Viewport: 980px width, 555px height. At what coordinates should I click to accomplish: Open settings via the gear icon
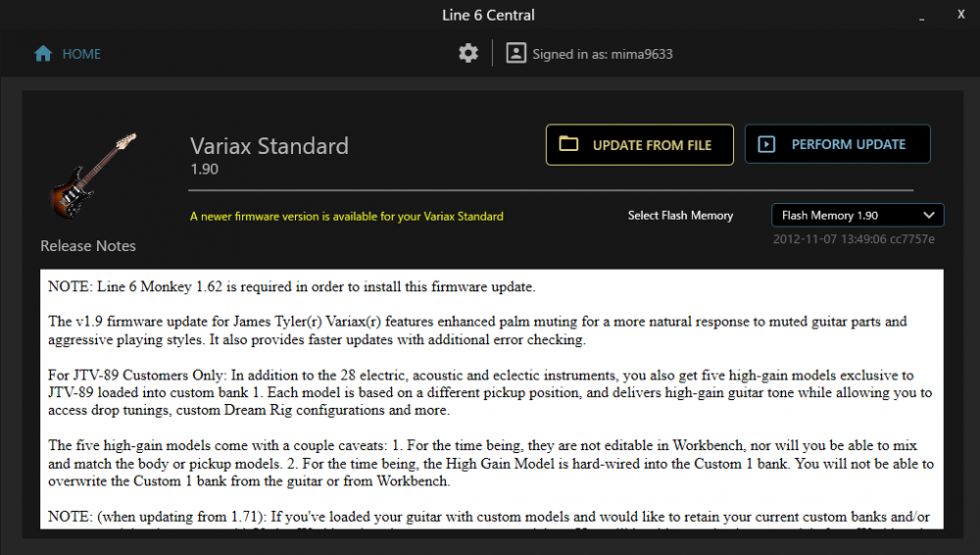click(468, 53)
